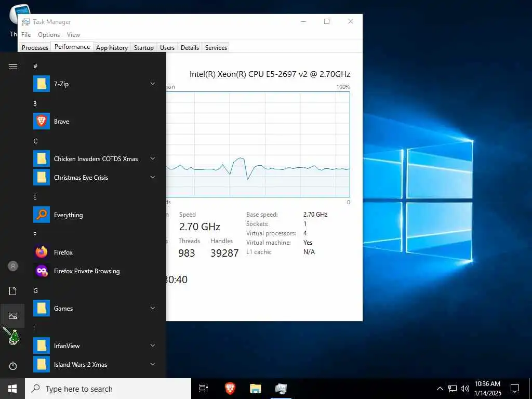Open the File menu in Task Manager

point(26,35)
